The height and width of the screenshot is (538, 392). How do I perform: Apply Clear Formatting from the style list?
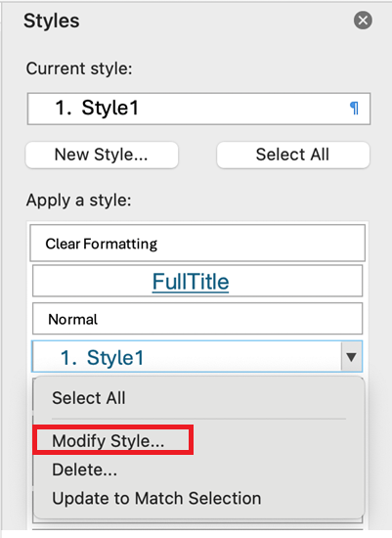[197, 244]
